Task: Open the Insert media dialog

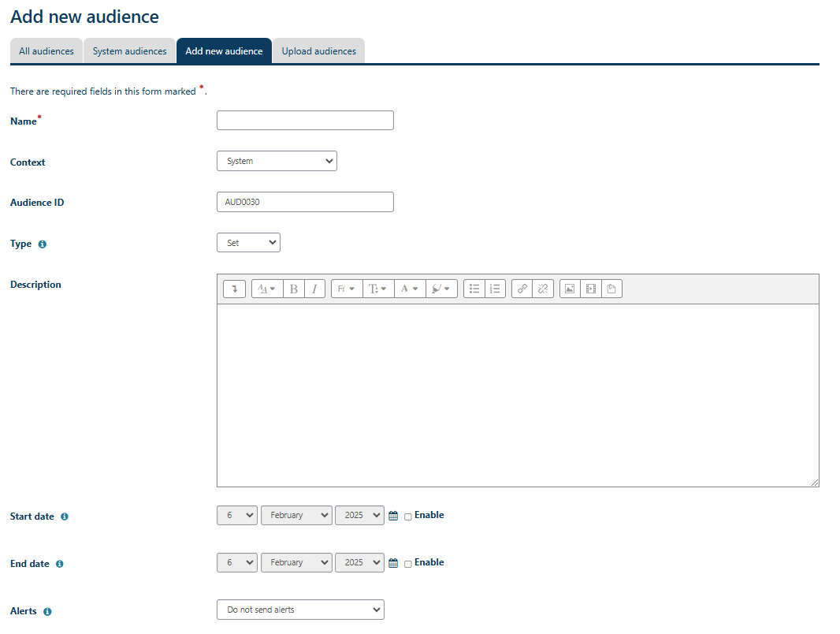Action: [x=590, y=288]
